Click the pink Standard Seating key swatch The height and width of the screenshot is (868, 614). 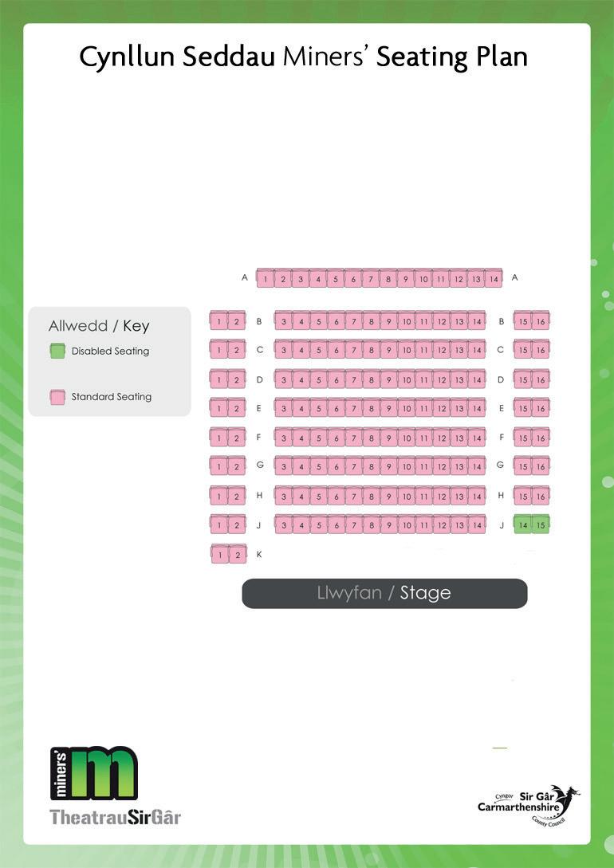pyautogui.click(x=57, y=397)
